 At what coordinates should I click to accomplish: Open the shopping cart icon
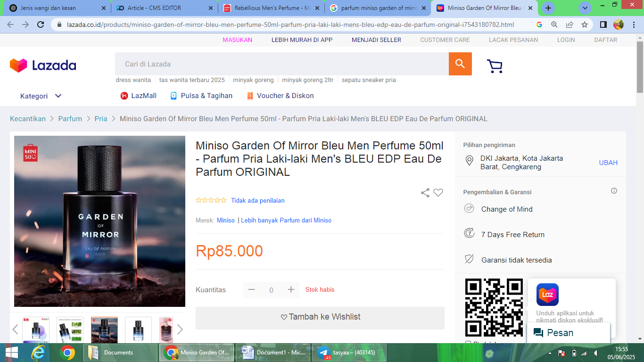coord(495,66)
